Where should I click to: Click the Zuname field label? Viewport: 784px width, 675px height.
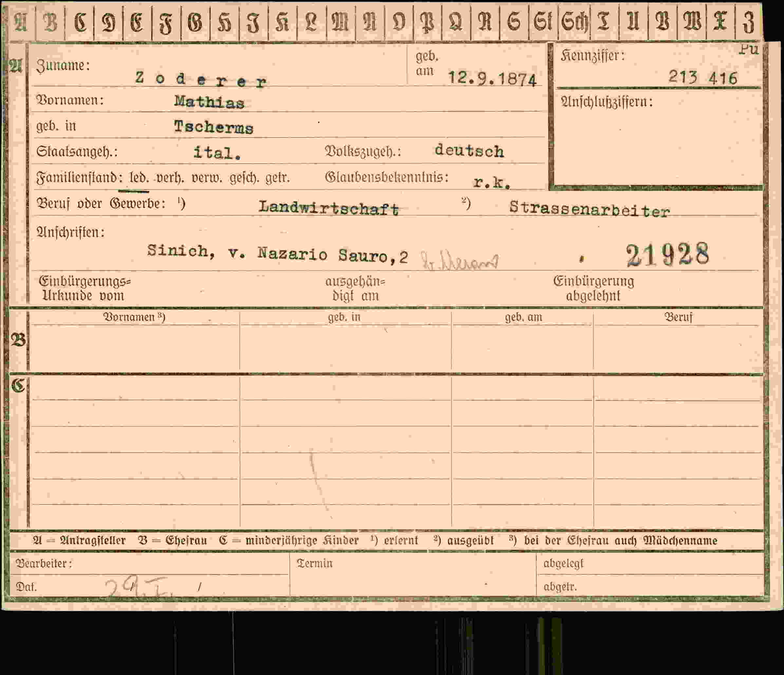(63, 66)
